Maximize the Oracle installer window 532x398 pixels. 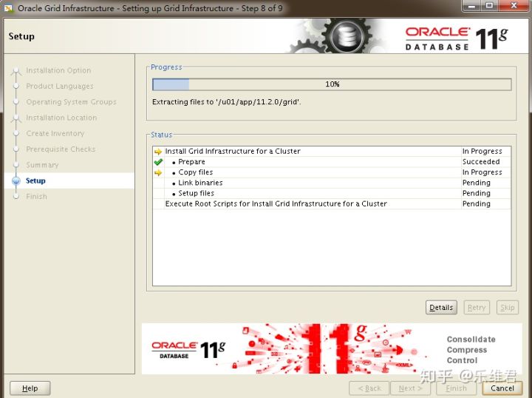click(489, 5)
